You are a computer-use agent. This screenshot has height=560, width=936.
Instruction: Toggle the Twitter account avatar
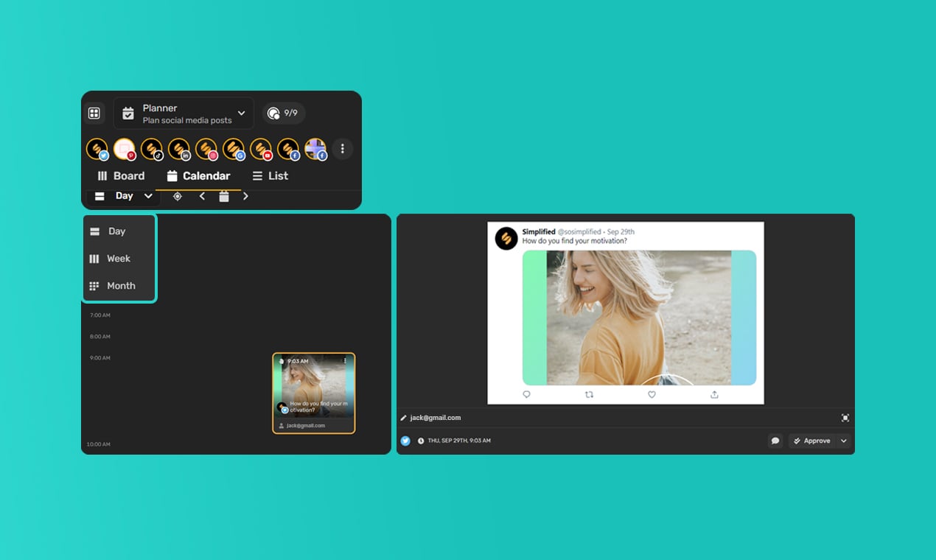coord(97,149)
